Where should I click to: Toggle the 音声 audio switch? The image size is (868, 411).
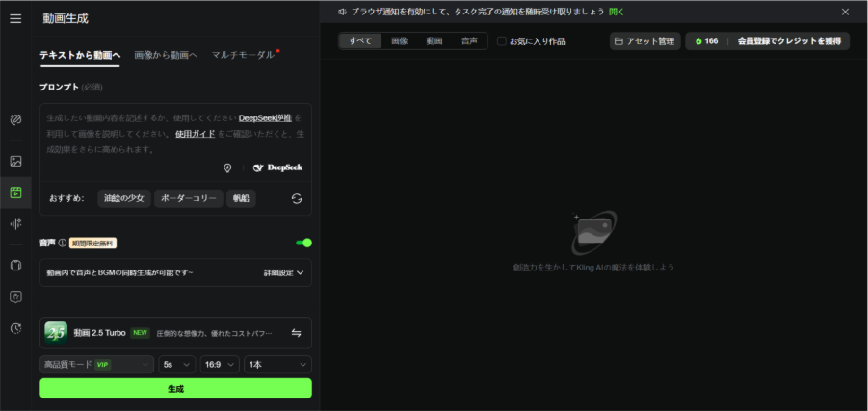click(303, 243)
